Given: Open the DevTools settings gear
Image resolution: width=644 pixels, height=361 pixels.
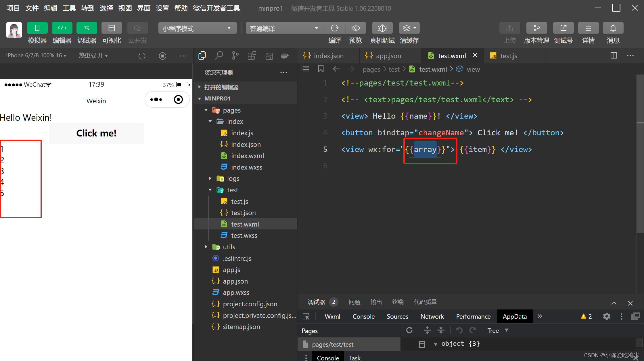Looking at the screenshot, I should [607, 316].
